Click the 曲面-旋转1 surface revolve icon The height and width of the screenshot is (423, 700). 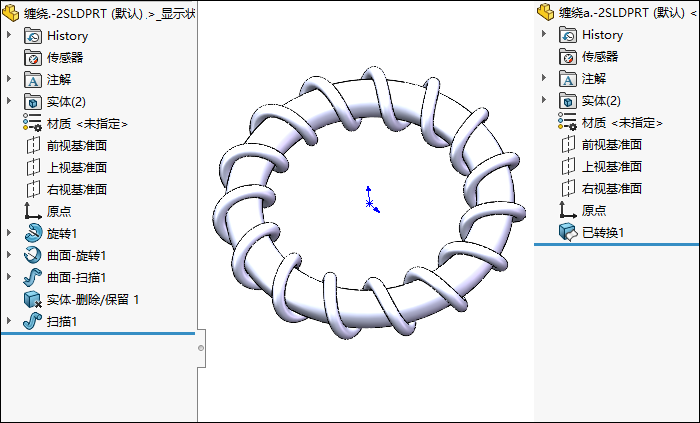pos(33,255)
